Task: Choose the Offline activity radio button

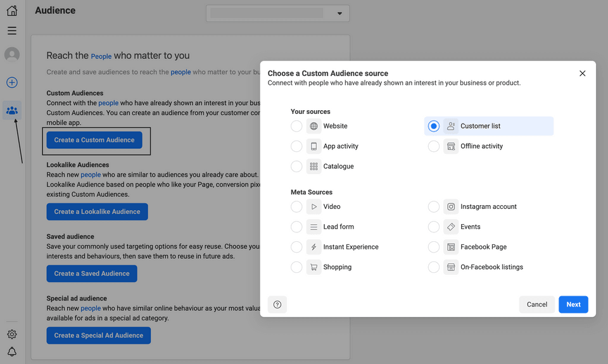Action: [x=434, y=146]
